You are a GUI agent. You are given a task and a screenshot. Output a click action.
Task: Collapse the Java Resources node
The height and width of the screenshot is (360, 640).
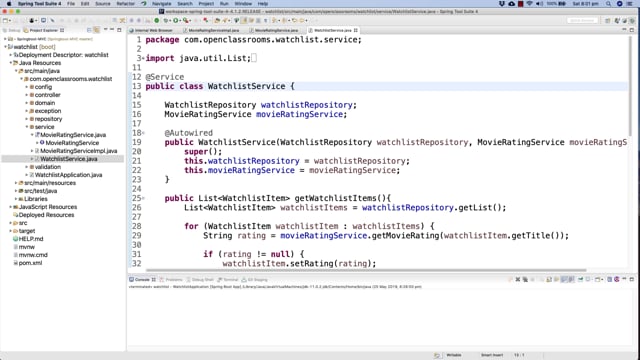[11, 63]
